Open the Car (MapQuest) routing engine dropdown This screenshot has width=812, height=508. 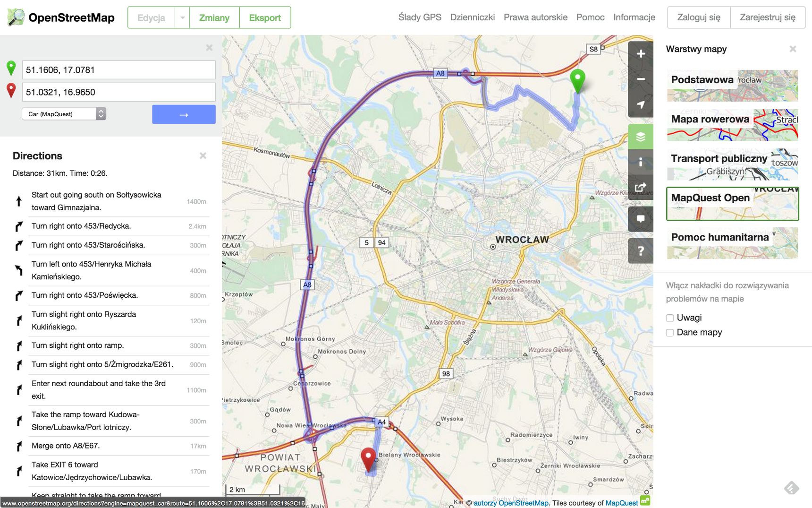64,114
